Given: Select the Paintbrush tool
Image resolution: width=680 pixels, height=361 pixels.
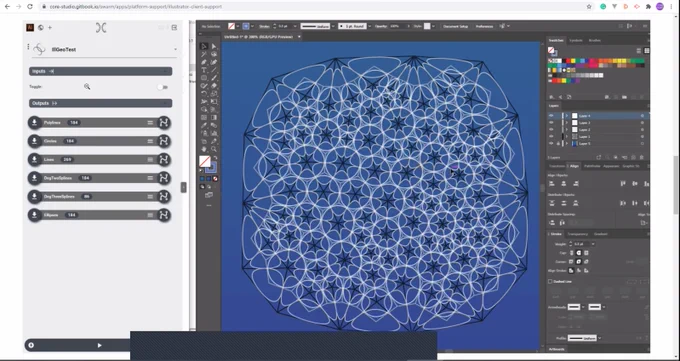Looking at the screenshot, I should 214,78.
